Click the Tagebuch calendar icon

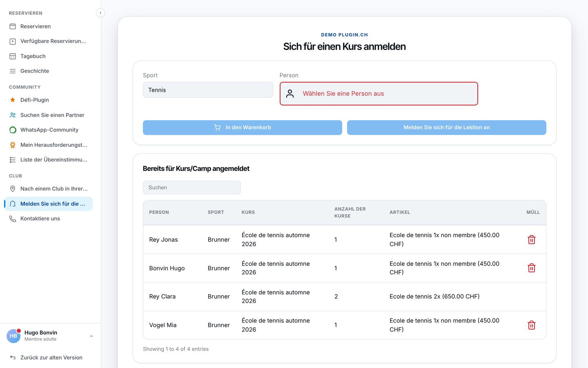coord(13,56)
